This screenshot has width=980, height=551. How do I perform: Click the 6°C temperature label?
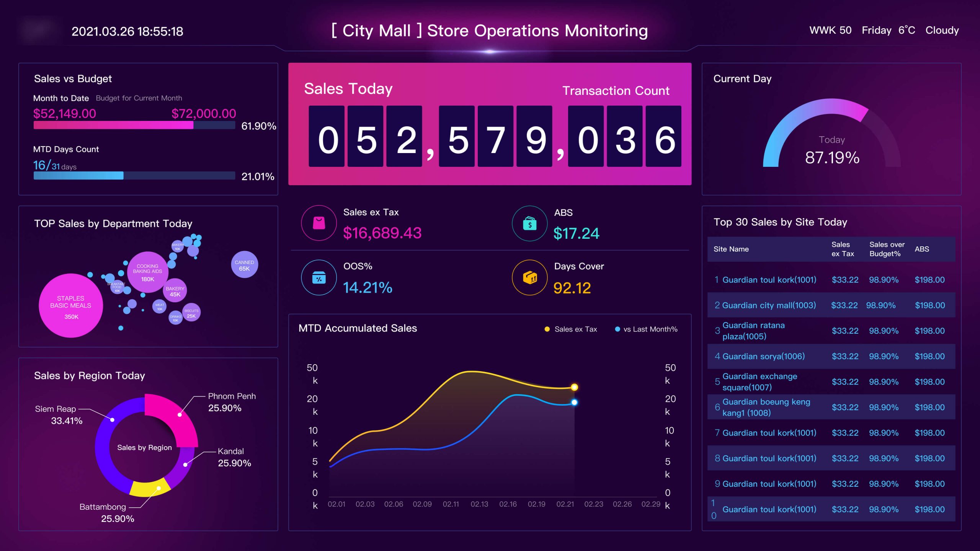point(906,30)
